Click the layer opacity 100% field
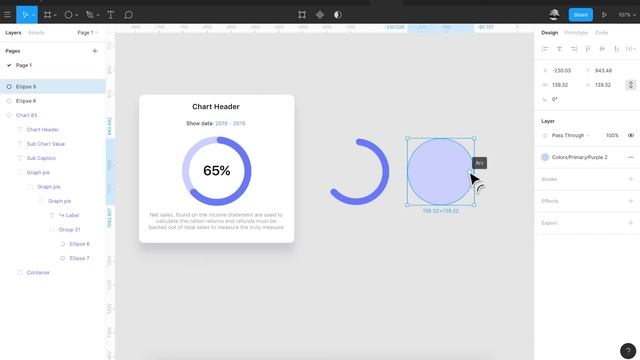Viewport: 640px width, 360px height. click(612, 136)
